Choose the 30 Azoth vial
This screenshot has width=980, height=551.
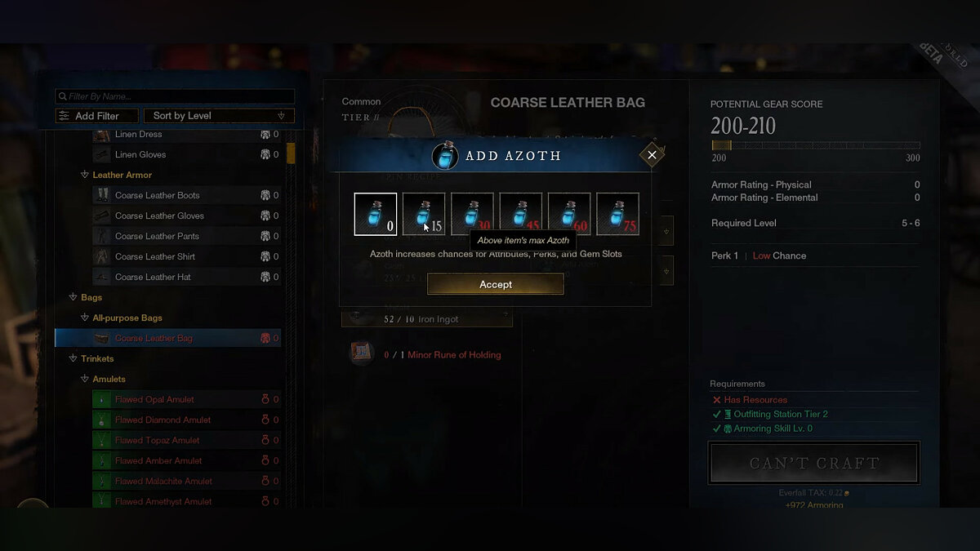pyautogui.click(x=472, y=214)
